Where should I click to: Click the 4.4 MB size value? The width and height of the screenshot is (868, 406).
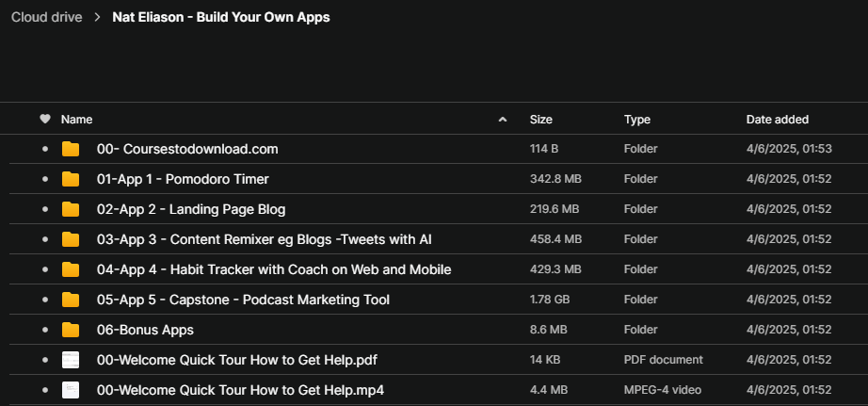549,391
